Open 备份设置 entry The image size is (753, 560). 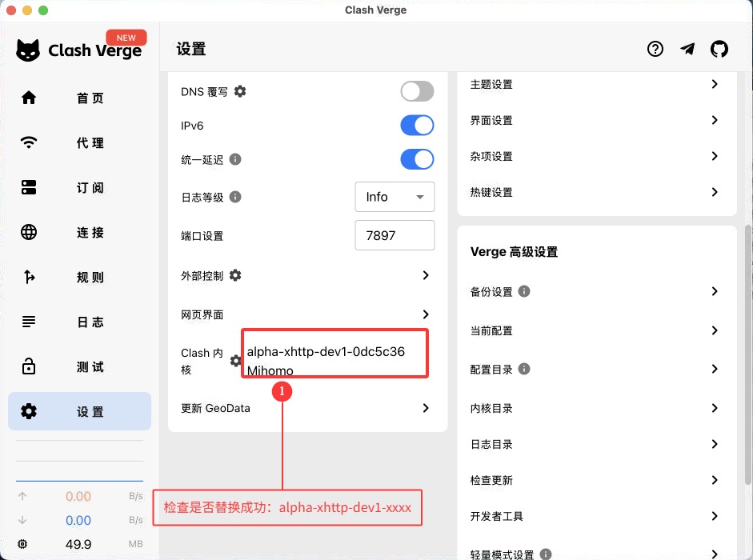pyautogui.click(x=597, y=291)
